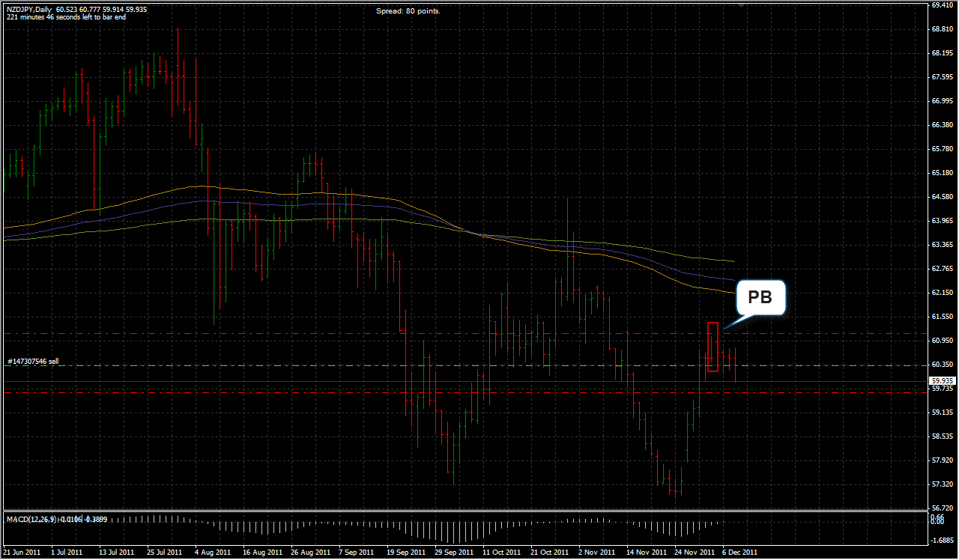
Task: Click the 19 Sep 2011 date label
Action: point(406,553)
